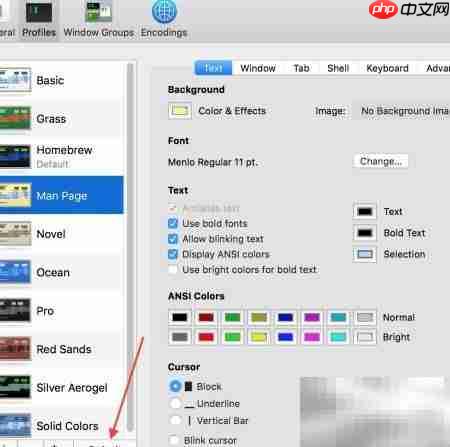450x447 pixels.
Task: Pick the normal blue ANSI color
Action: (285, 317)
